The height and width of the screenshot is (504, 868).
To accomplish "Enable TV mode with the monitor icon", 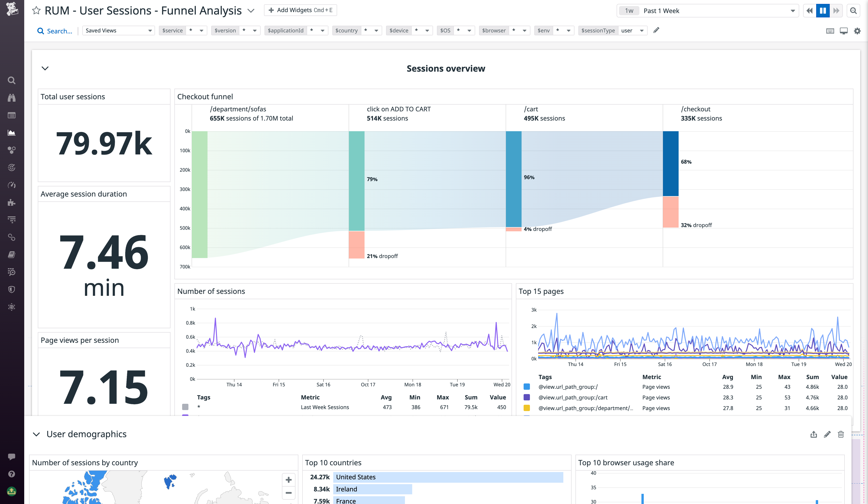I will pyautogui.click(x=844, y=31).
